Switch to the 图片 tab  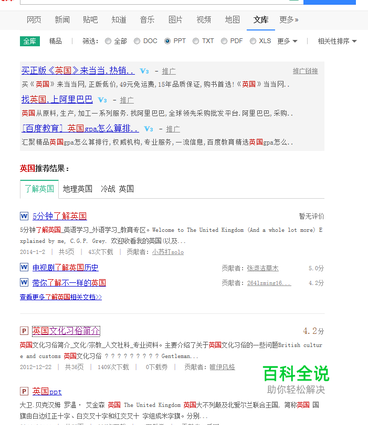(x=175, y=20)
